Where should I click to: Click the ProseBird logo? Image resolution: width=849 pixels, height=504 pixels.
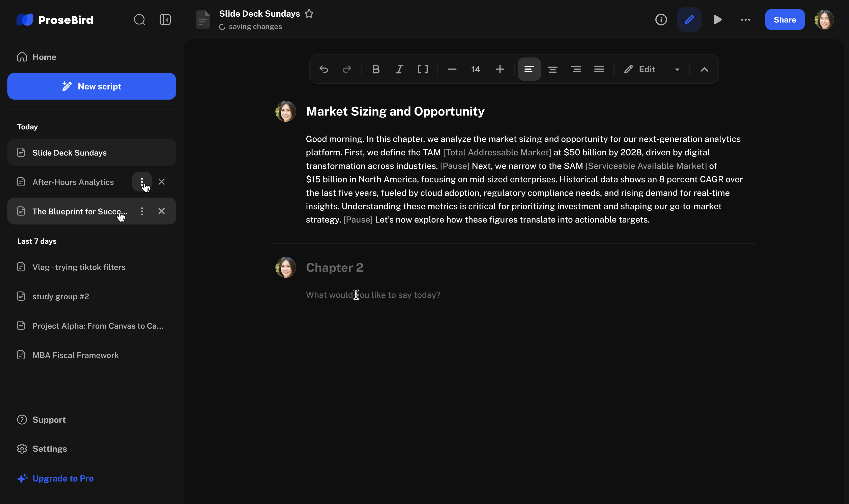coord(55,20)
